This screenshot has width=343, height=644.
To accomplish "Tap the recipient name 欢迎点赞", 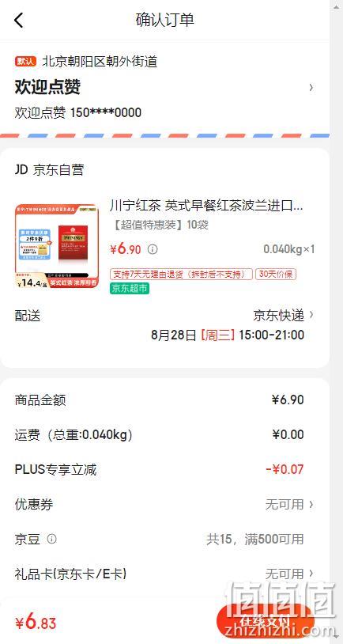I will 47,87.
